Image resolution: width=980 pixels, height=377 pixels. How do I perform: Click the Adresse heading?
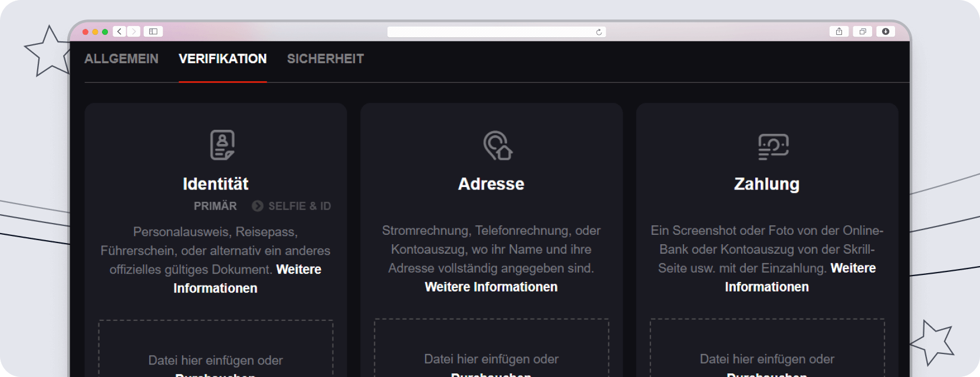tap(491, 184)
